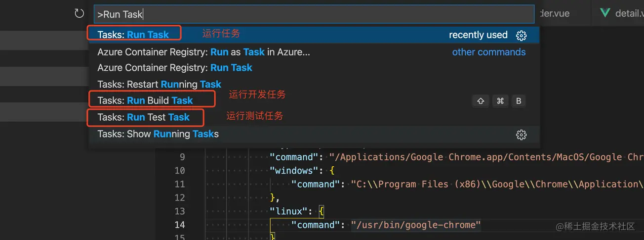The height and width of the screenshot is (240, 644).
Task: Select the "Tasks: Run Task" command
Action: point(133,35)
